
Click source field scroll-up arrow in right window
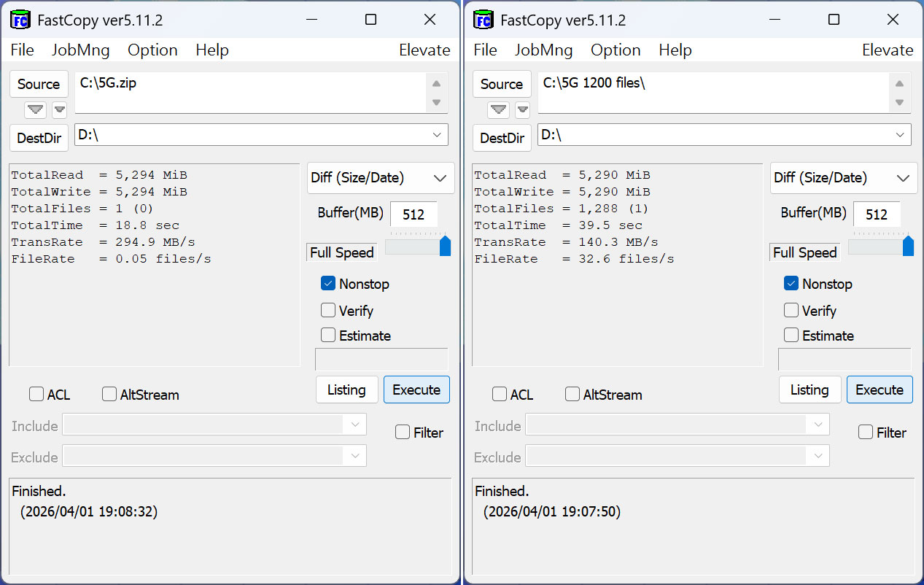click(x=899, y=83)
